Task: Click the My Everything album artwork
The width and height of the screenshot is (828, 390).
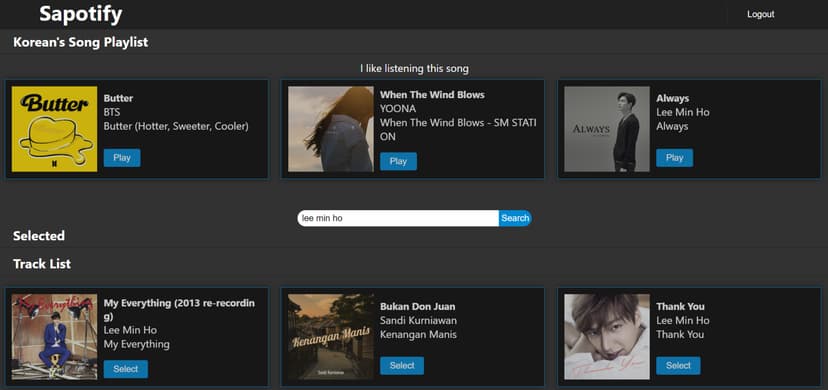Action: 54,337
